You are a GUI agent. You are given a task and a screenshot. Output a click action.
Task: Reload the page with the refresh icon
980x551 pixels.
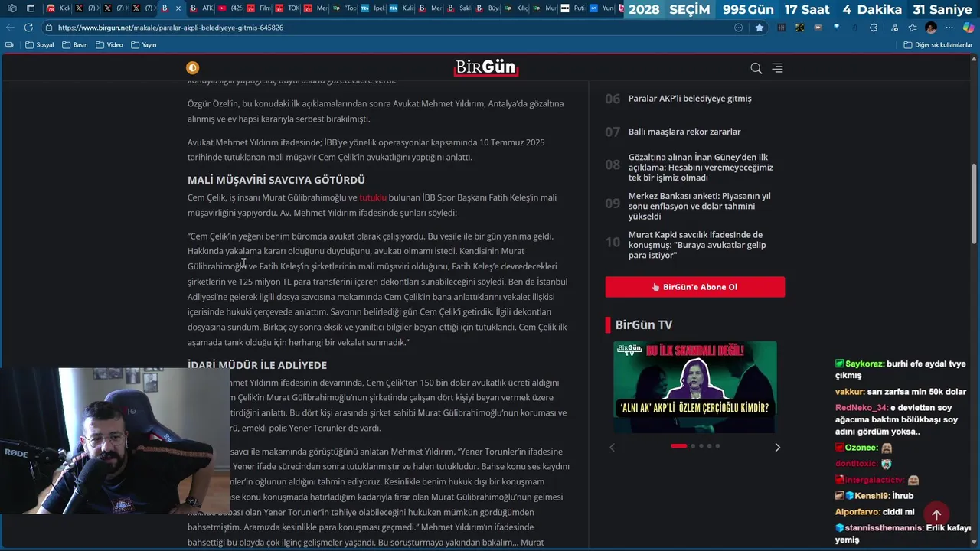(28, 28)
